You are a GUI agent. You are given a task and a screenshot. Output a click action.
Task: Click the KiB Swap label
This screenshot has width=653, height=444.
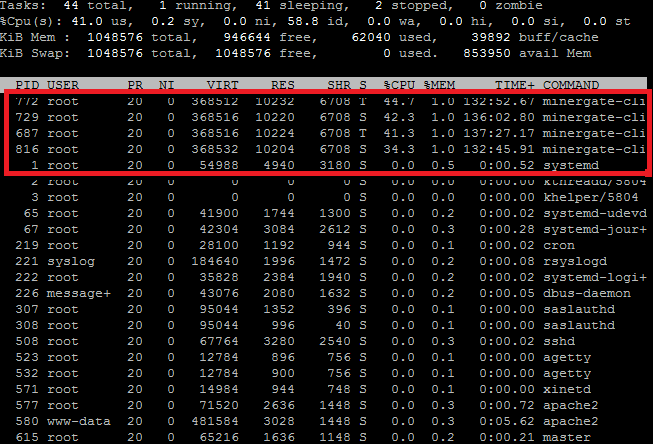pos(35,53)
